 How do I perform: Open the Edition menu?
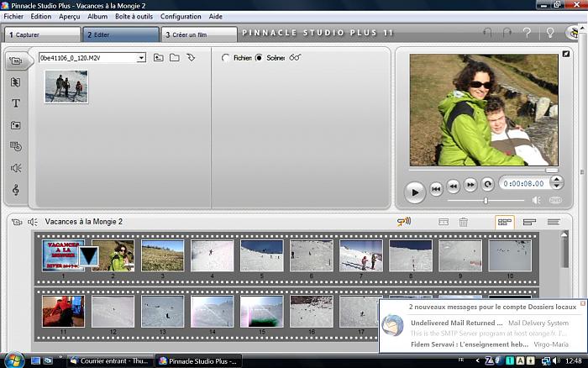[x=41, y=17]
